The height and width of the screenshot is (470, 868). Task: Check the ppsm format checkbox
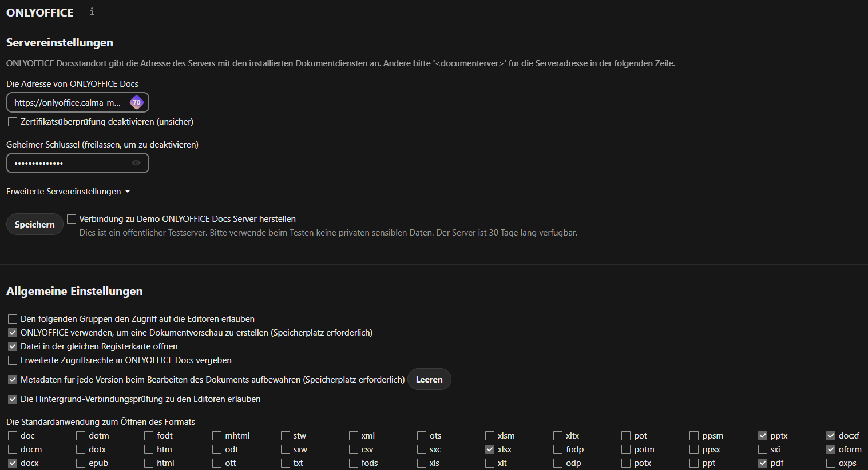click(x=694, y=436)
